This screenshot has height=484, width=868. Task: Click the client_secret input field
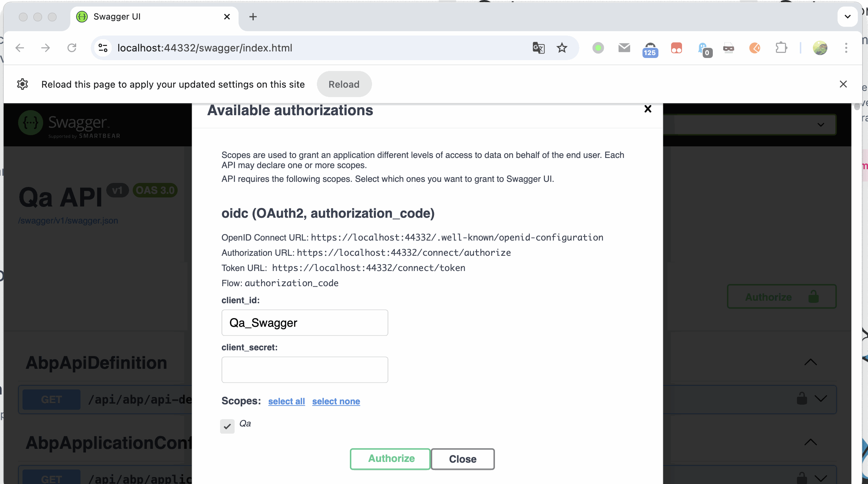(x=305, y=370)
